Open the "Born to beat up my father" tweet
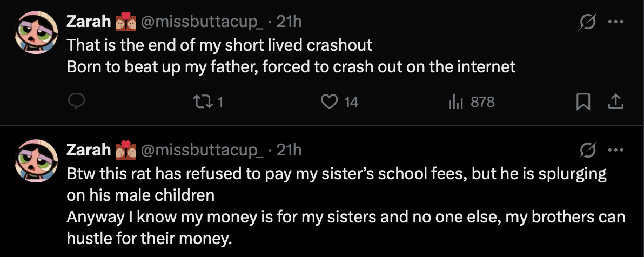The width and height of the screenshot is (644, 257). (292, 67)
